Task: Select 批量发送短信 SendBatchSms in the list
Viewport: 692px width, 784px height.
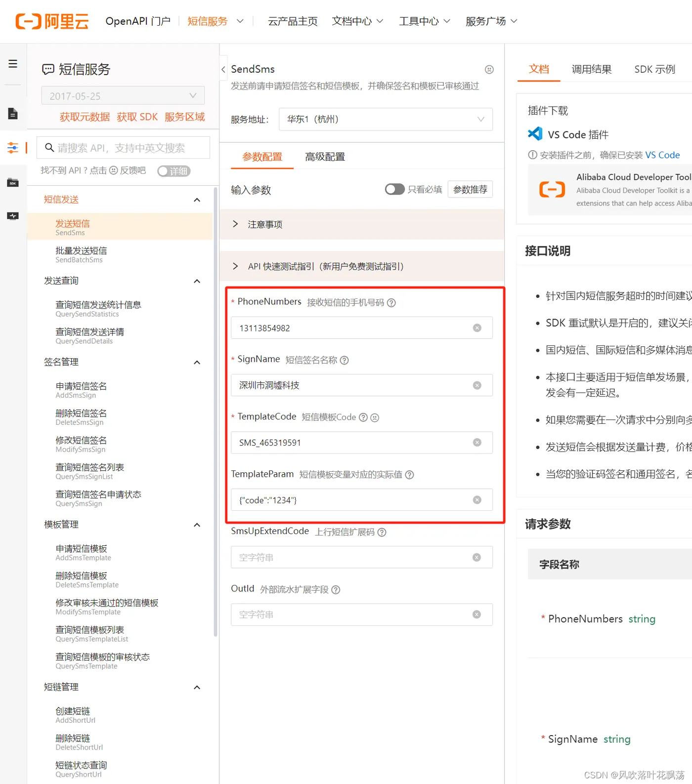Action: coord(120,254)
